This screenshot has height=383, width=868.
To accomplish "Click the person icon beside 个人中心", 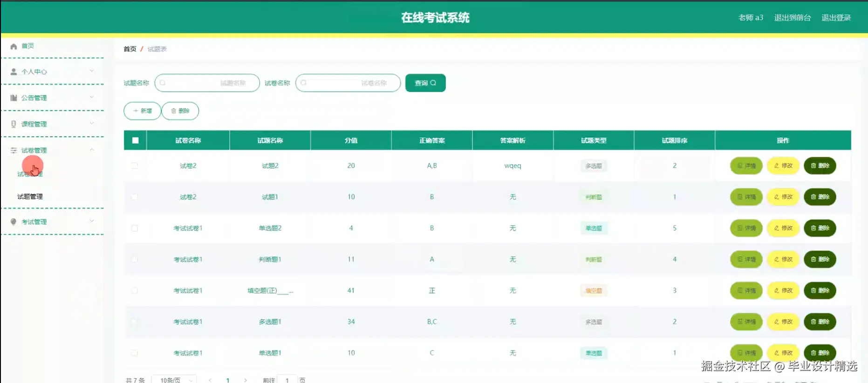I will pyautogui.click(x=14, y=72).
